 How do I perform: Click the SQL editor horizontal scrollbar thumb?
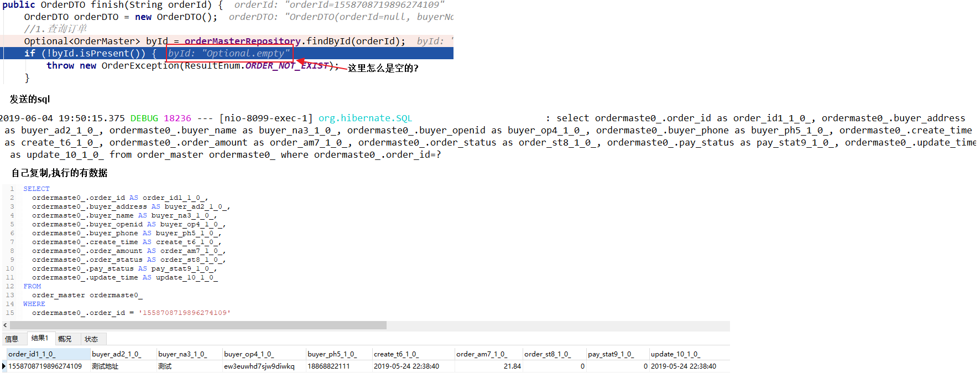coord(198,325)
